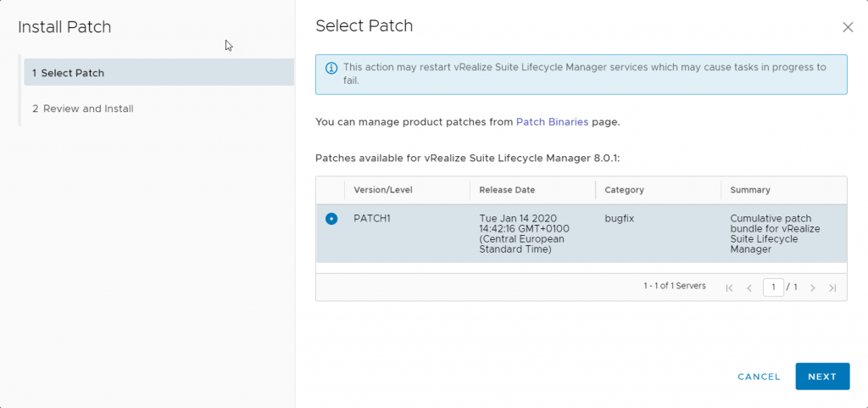Click the Cumulative patch bundle summary cell
868x408 pixels.
click(x=775, y=233)
